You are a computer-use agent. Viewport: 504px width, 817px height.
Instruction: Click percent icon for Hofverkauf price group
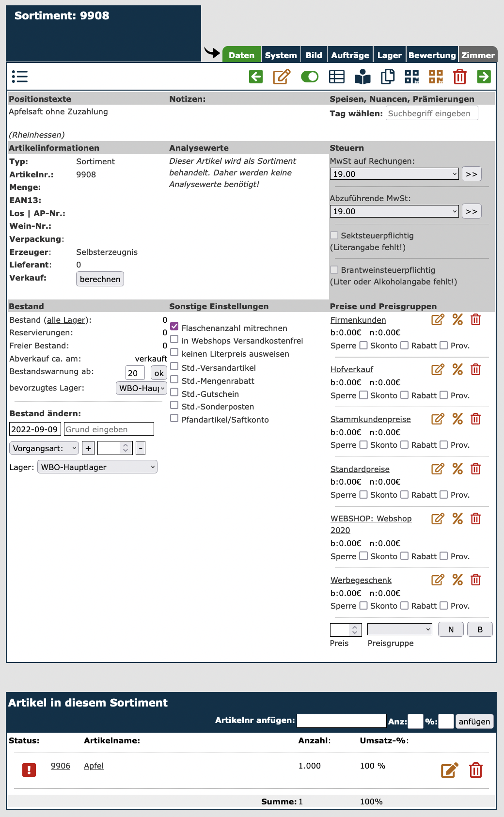click(457, 369)
